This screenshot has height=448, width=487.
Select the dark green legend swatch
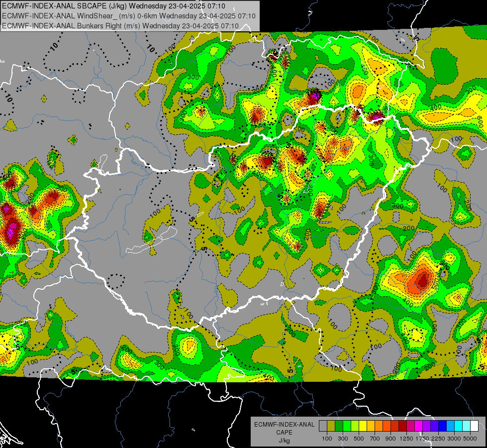[339, 426]
